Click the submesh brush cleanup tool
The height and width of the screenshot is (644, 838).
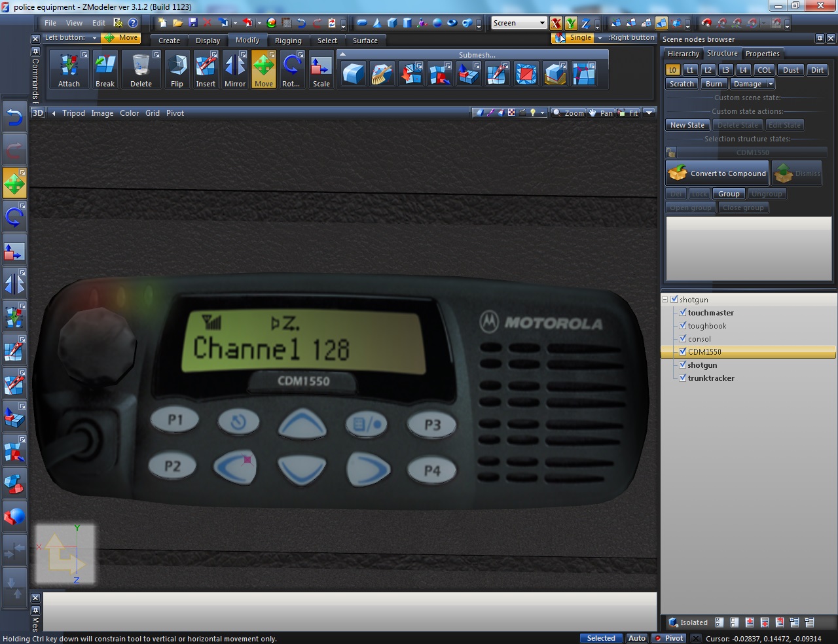point(382,74)
